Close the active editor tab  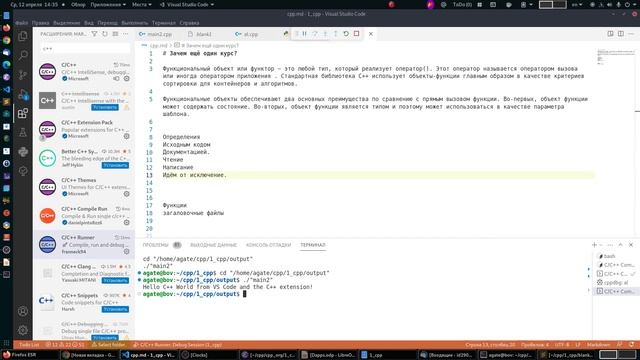tap(371, 34)
